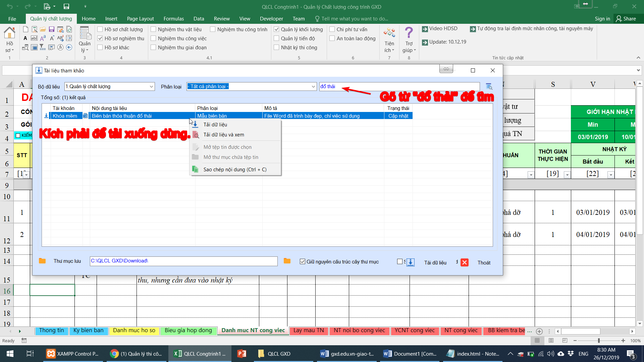Click the Tiện ích tools icon

click(x=389, y=33)
